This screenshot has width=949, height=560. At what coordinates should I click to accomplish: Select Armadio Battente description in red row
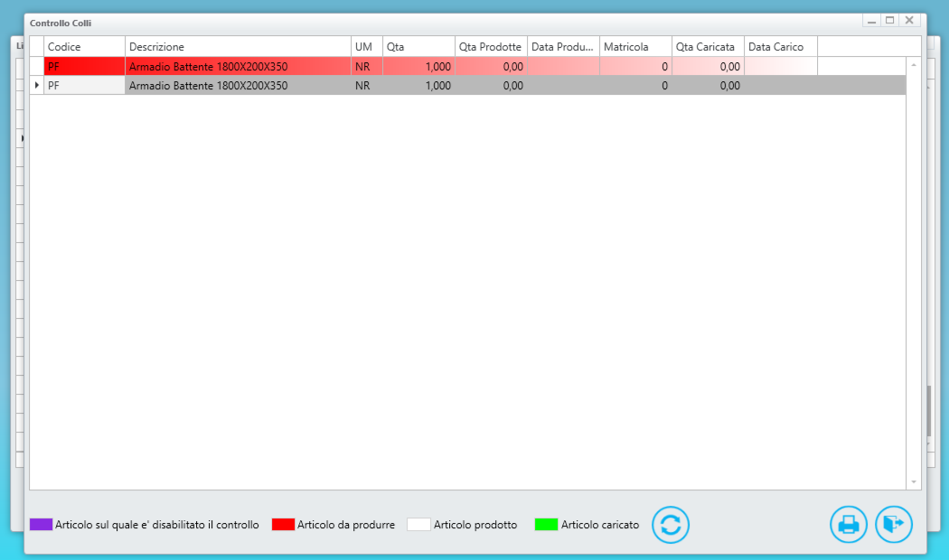[238, 67]
